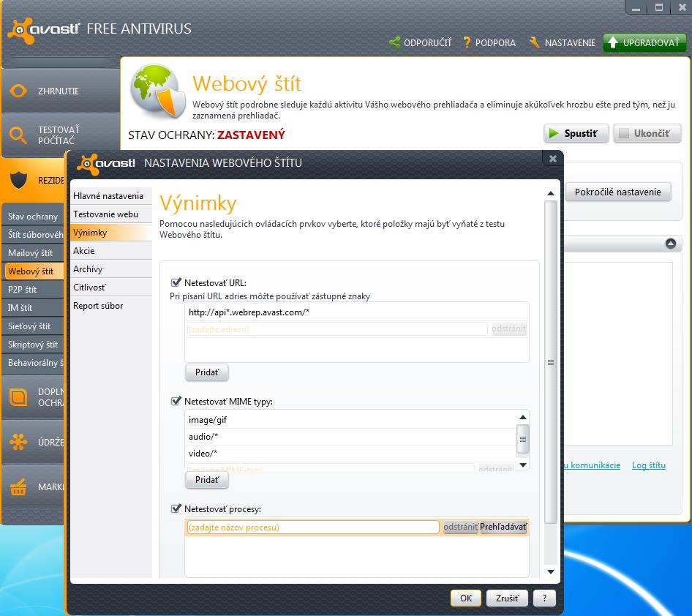The width and height of the screenshot is (692, 616).
Task: Click the share icon for Odporučiť
Action: point(395,43)
